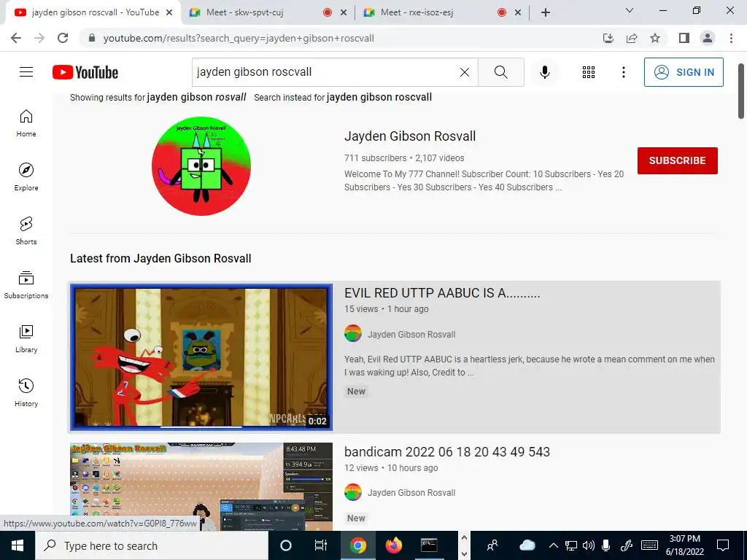Open the Windows Start menu
The width and height of the screenshot is (747, 560).
pos(18,545)
